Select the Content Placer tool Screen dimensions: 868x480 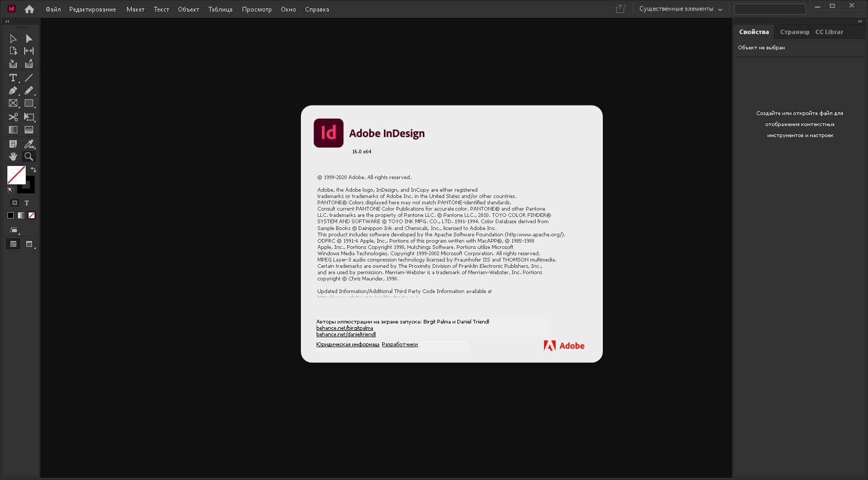(x=29, y=64)
